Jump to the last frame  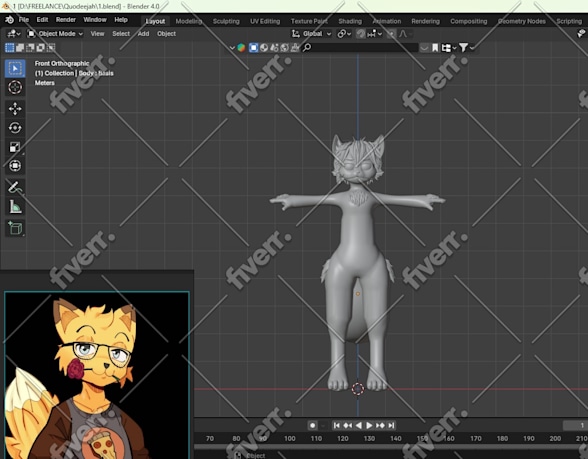click(391, 426)
